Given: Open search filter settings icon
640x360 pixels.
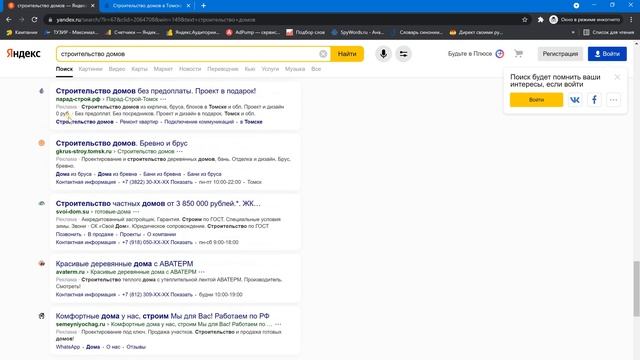Looking at the screenshot, I should (403, 54).
